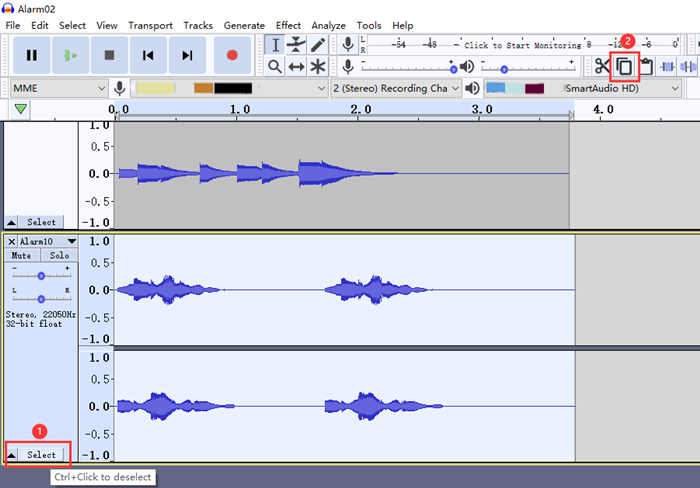
Task: Click 'Stereo, 22050Hz' track info text
Action: [41, 314]
